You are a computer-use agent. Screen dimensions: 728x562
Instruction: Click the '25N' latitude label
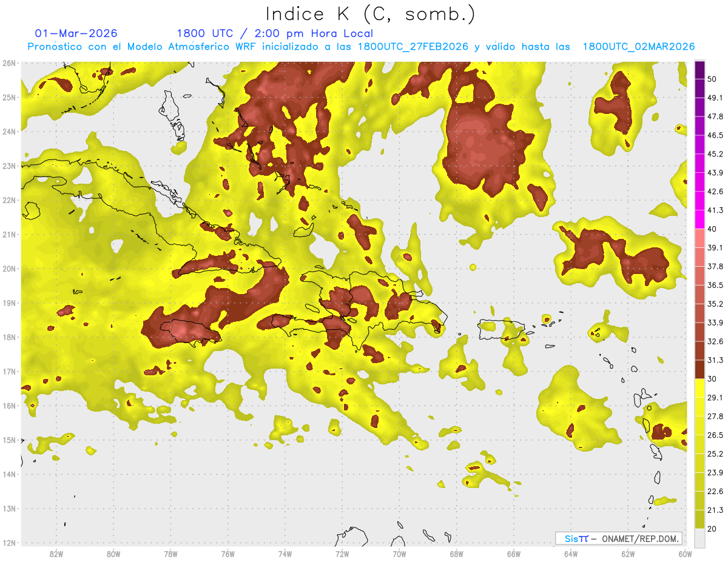[x=9, y=97]
